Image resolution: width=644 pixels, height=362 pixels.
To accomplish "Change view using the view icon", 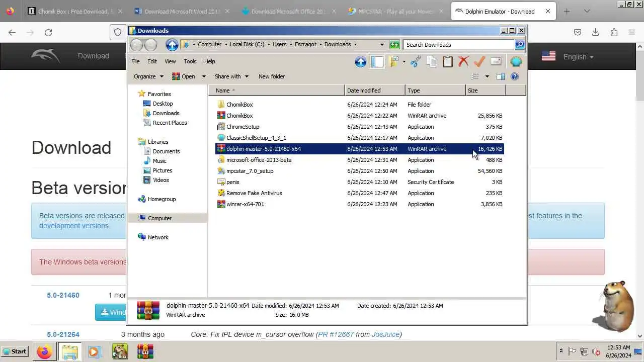I will (x=474, y=76).
